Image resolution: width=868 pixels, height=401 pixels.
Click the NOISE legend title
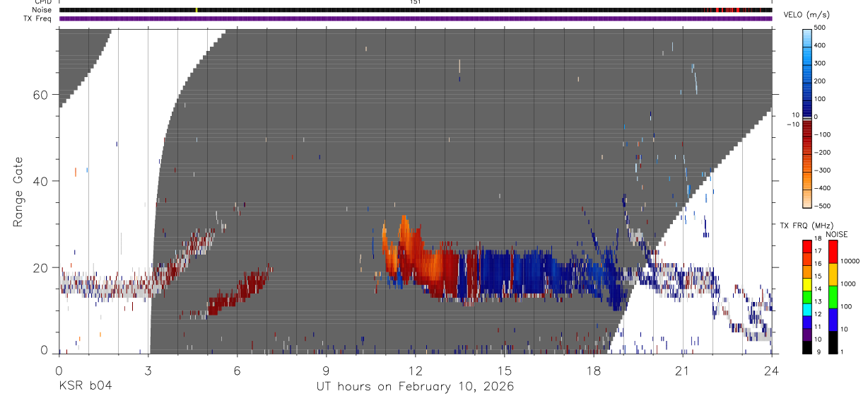click(x=836, y=234)
